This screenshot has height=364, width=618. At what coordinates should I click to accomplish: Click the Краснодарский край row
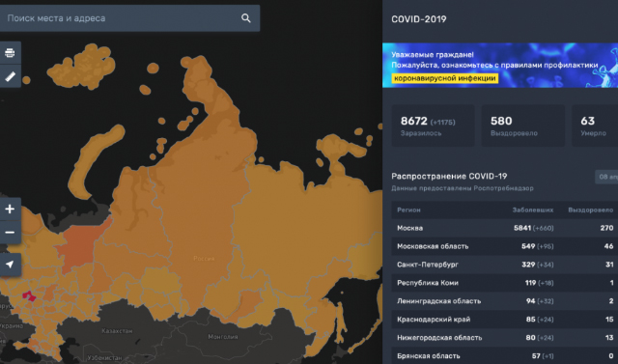pos(504,320)
